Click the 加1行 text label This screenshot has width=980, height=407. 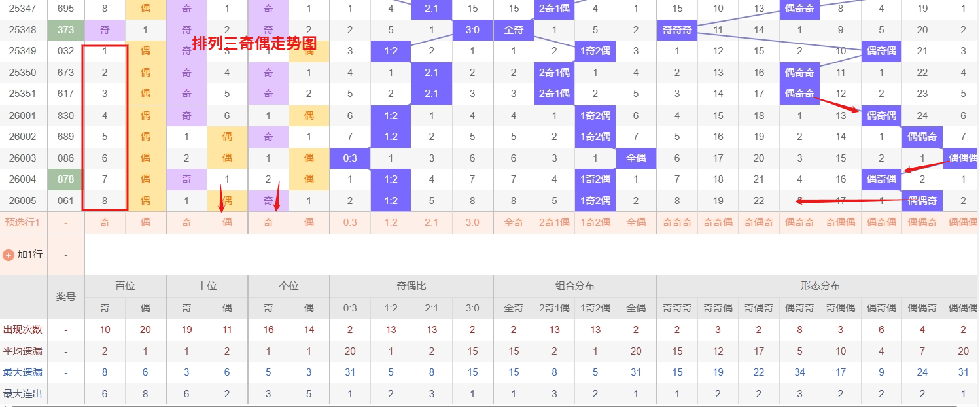[x=29, y=255]
